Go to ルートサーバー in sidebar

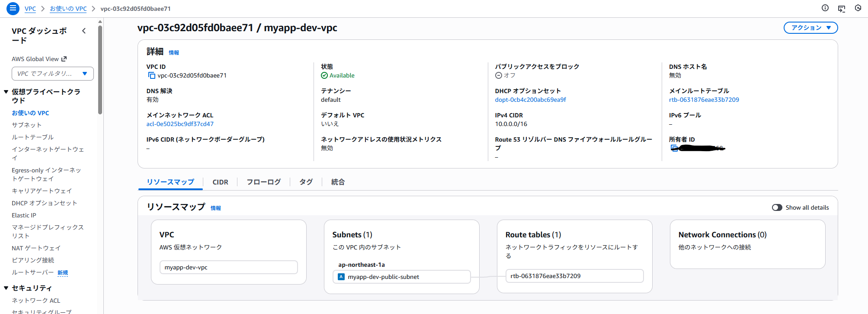pos(32,272)
